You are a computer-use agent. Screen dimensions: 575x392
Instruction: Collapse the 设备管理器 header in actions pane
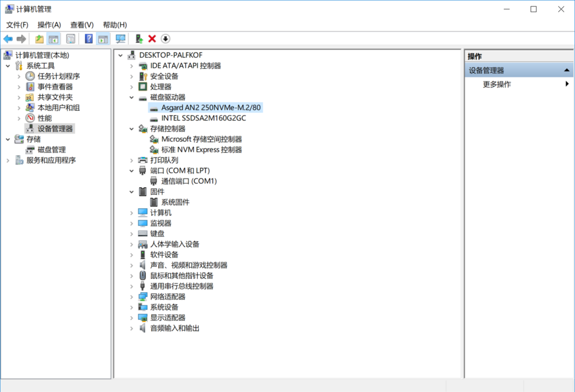(566, 71)
